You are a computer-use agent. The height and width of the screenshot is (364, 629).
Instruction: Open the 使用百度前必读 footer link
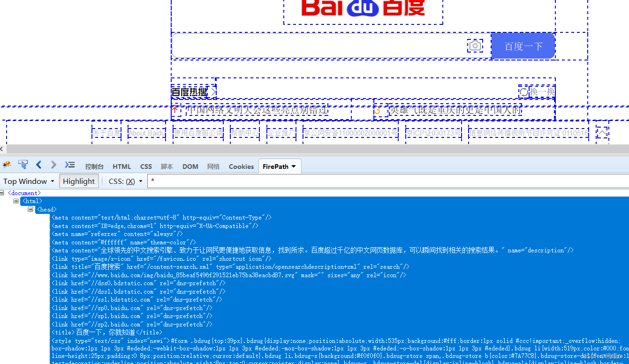coord(198,133)
